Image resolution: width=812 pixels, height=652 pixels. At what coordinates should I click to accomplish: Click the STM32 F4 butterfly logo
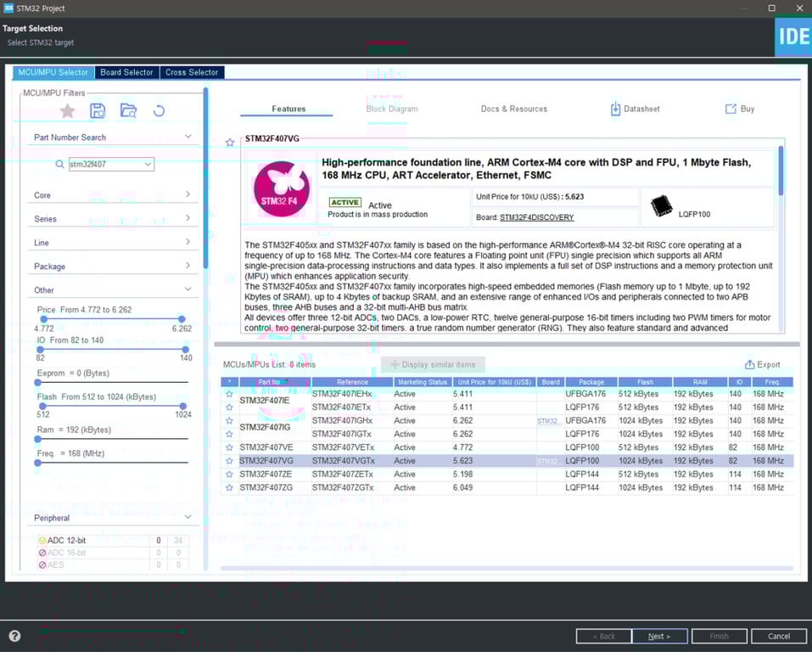point(281,189)
